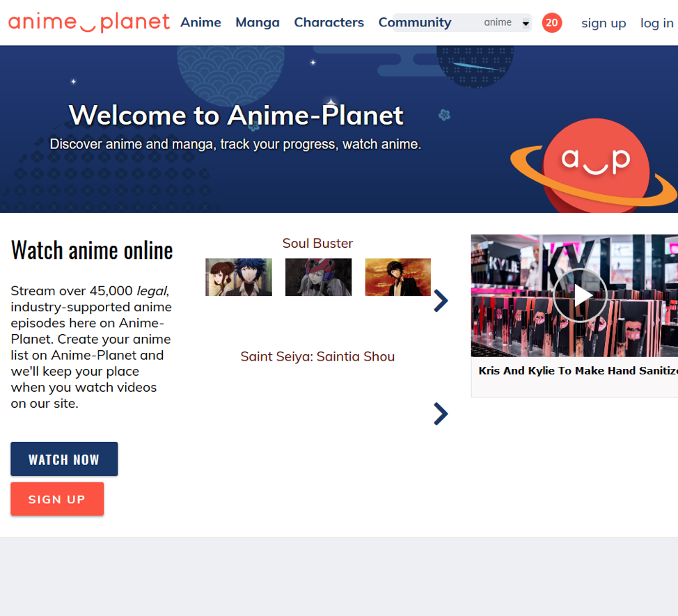
Task: Open the Manga menu
Action: point(258,22)
